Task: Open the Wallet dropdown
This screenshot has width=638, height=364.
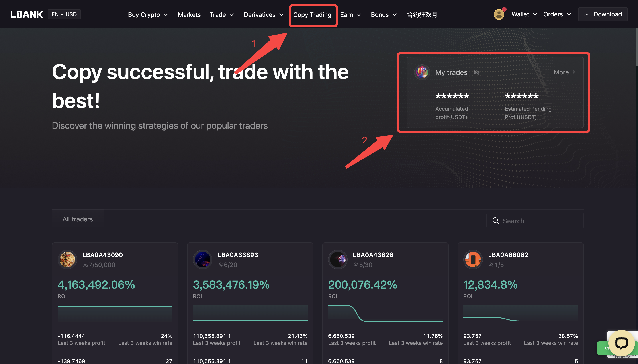Action: point(524,14)
